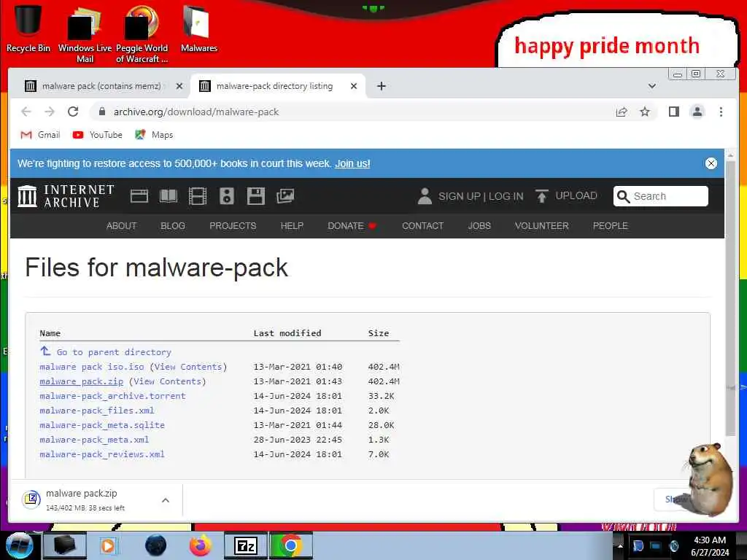
Task: Open Firefox from the taskbar
Action: 201,545
